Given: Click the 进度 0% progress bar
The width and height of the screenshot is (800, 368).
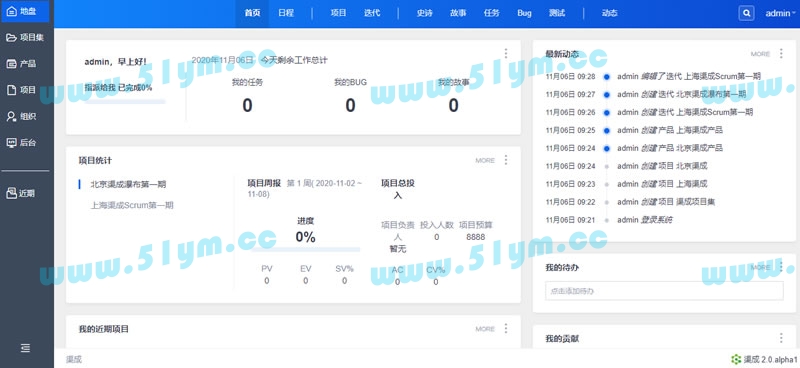Looking at the screenshot, I should click(306, 250).
